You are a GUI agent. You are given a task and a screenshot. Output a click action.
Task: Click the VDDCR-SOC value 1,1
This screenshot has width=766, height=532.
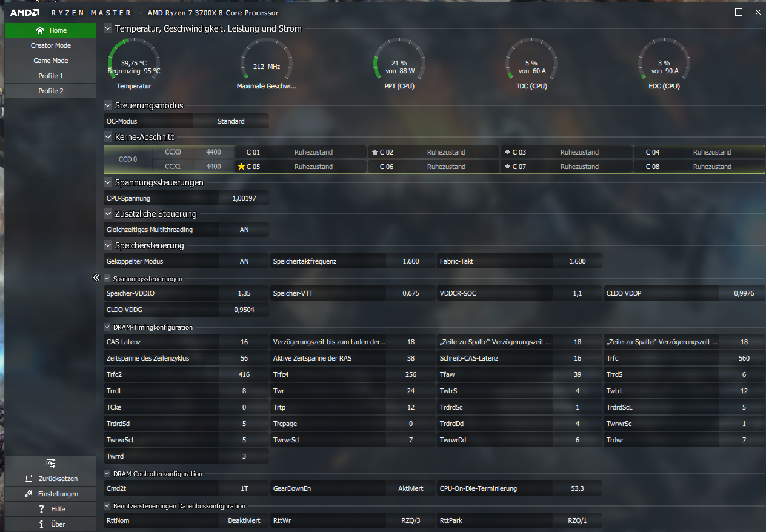pos(578,293)
